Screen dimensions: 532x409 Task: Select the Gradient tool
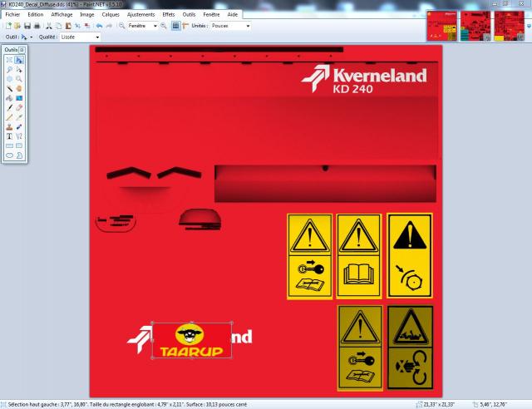[19, 98]
